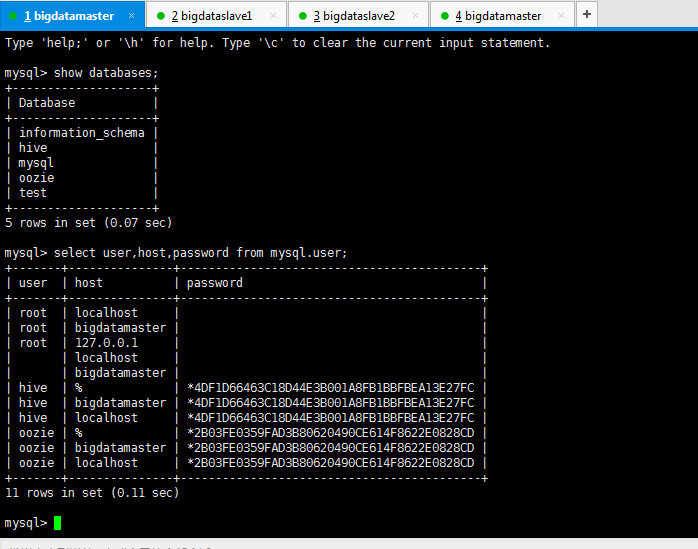Click the 'test' database row
This screenshot has width=698, height=549.
click(x=33, y=193)
